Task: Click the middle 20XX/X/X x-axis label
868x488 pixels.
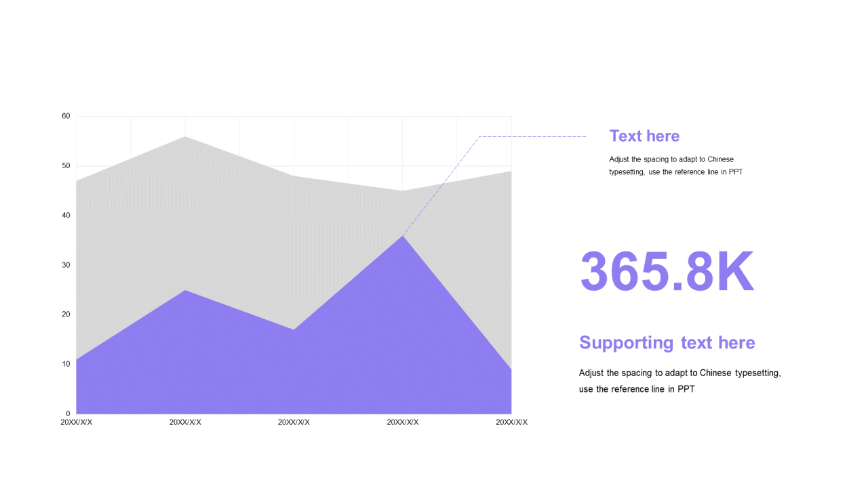Action: click(x=294, y=422)
